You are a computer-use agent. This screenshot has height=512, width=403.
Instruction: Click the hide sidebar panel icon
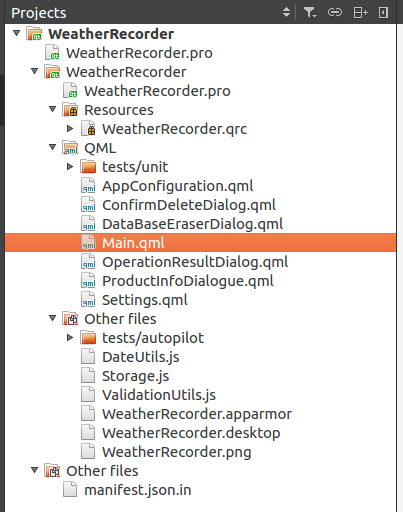(x=383, y=13)
